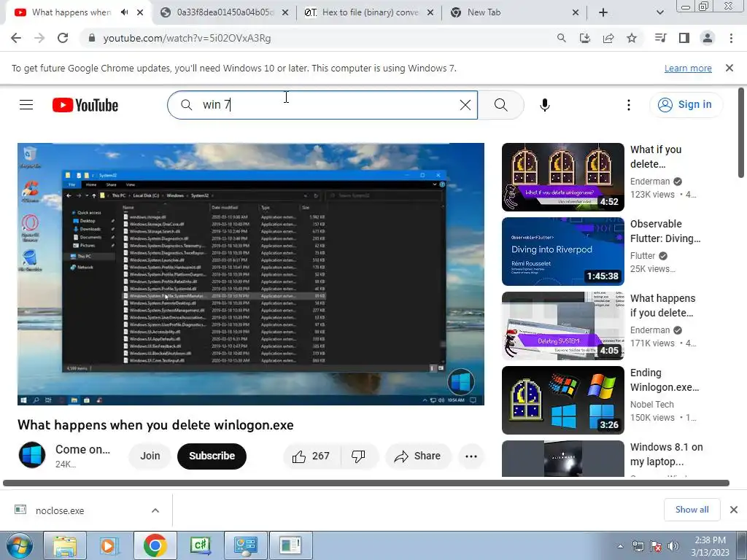This screenshot has height=560, width=747.
Task: Show all downloads
Action: pos(692,510)
